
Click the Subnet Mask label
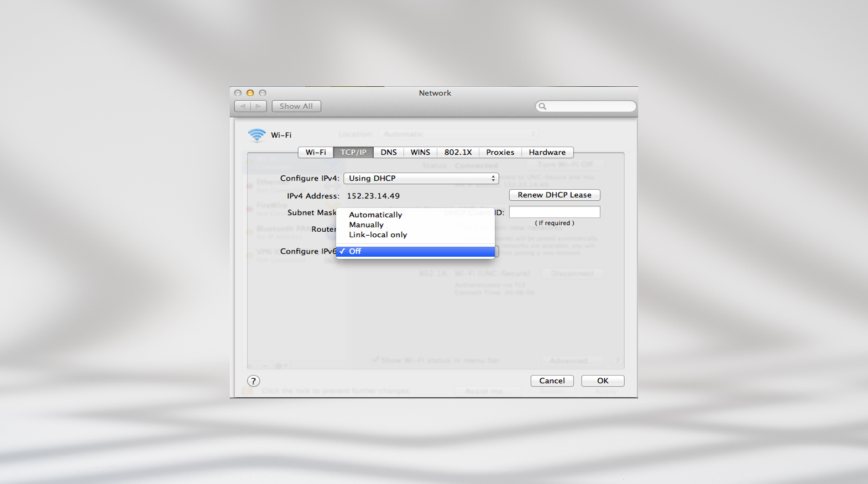point(312,212)
